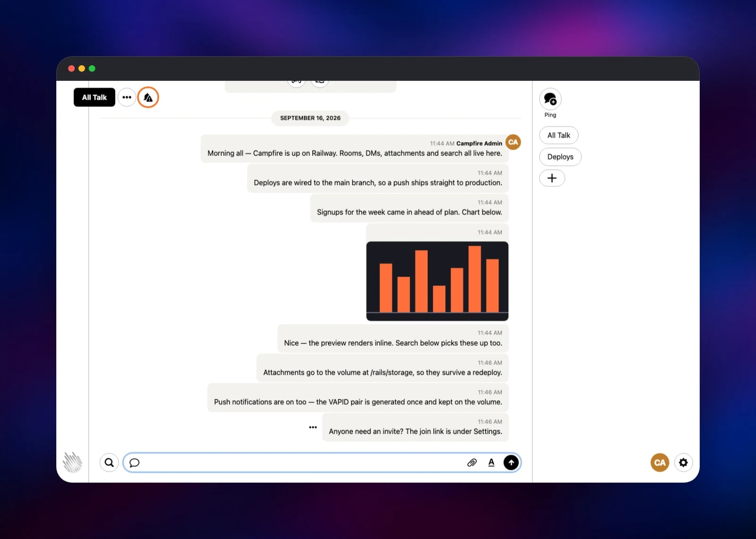The width and height of the screenshot is (756, 539).
Task: Click the notifications warning bell icon
Action: pos(148,97)
